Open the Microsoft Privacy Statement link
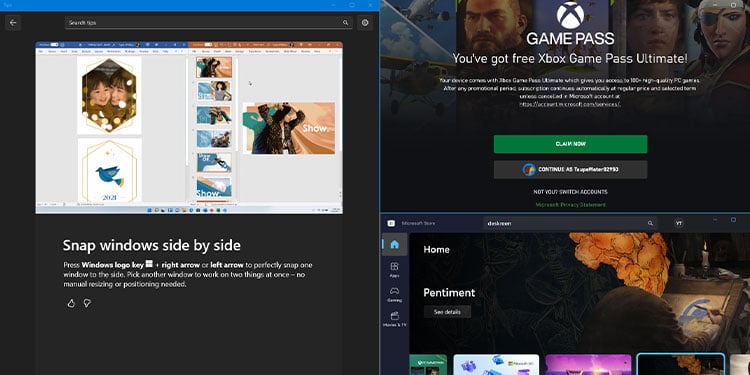Image resolution: width=750 pixels, height=375 pixels. pyautogui.click(x=571, y=205)
